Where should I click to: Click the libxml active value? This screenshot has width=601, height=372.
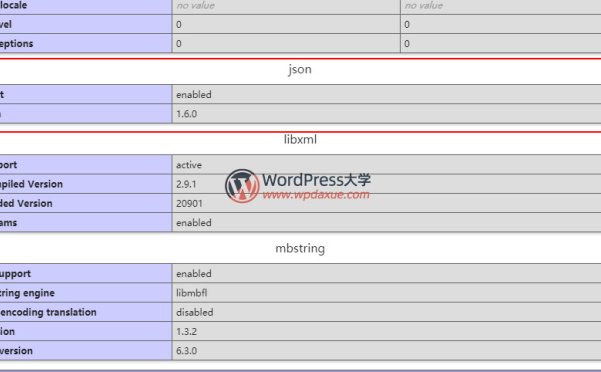pos(189,165)
